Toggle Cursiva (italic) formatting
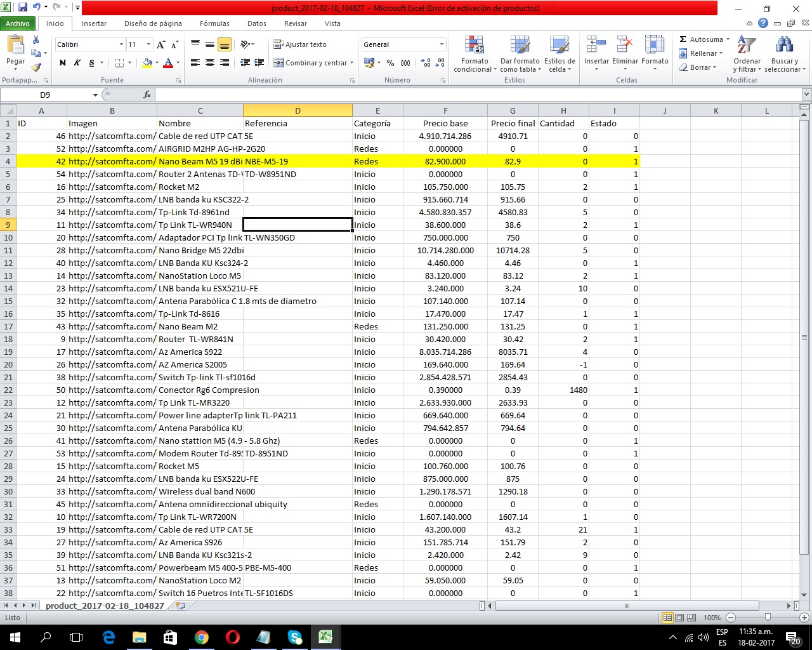Image resolution: width=812 pixels, height=650 pixels. click(77, 63)
